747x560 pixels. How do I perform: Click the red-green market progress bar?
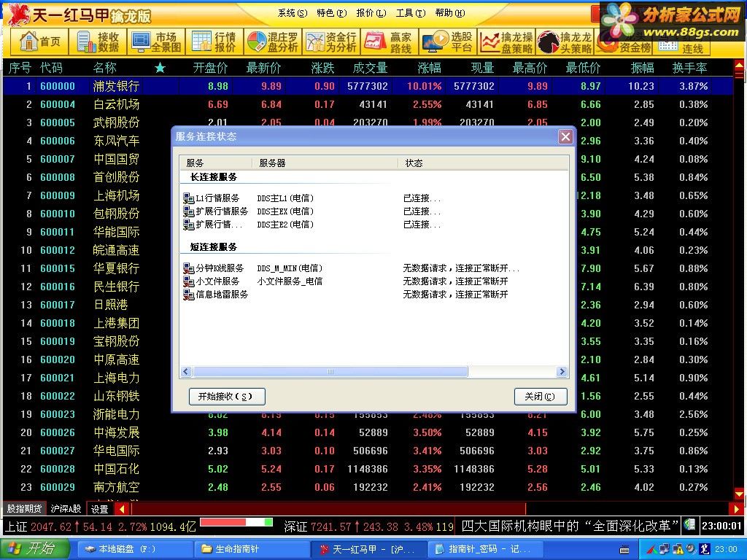pos(236,523)
